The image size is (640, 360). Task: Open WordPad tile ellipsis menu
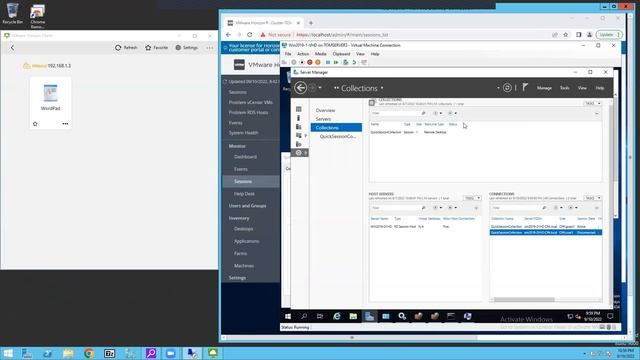65,124
